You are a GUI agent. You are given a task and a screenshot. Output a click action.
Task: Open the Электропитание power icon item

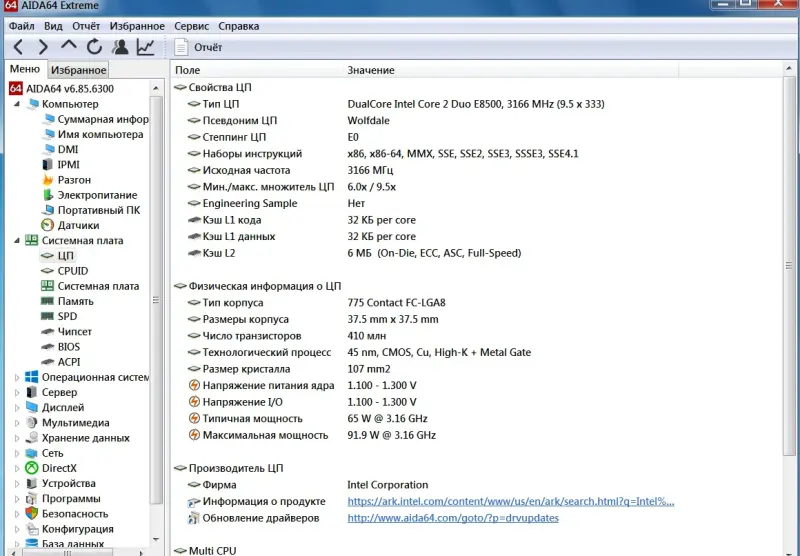click(47, 195)
